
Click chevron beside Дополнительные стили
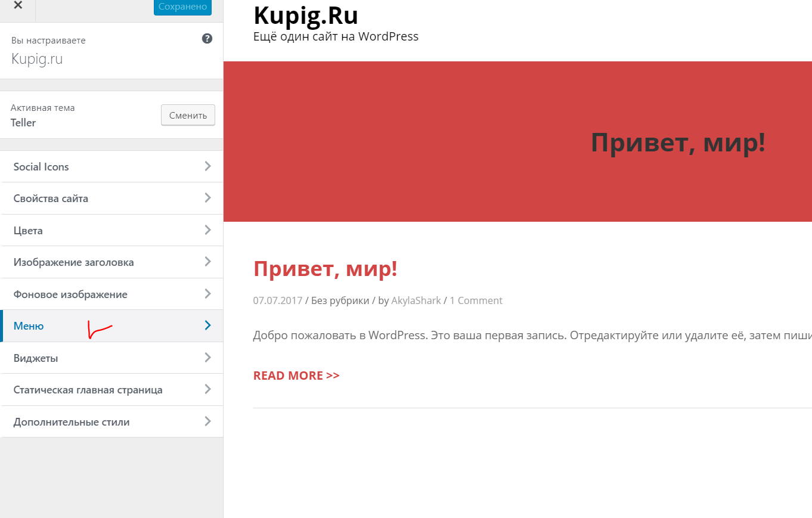coord(207,421)
